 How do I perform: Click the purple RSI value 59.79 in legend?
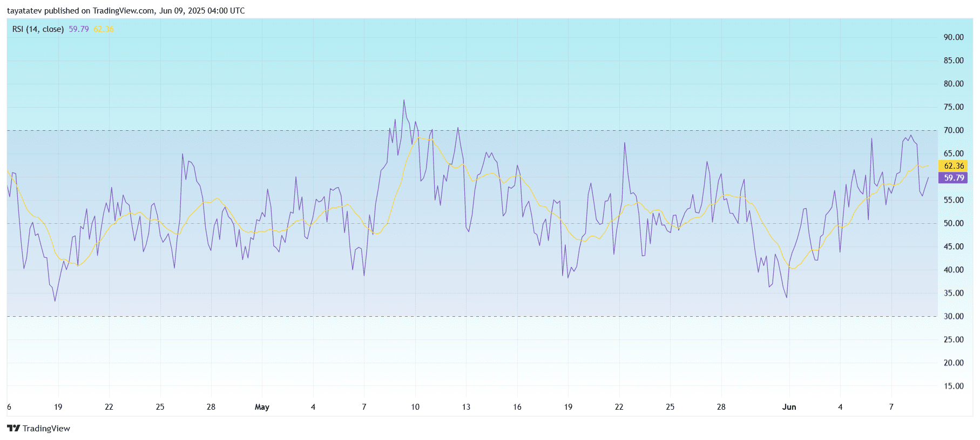click(79, 29)
